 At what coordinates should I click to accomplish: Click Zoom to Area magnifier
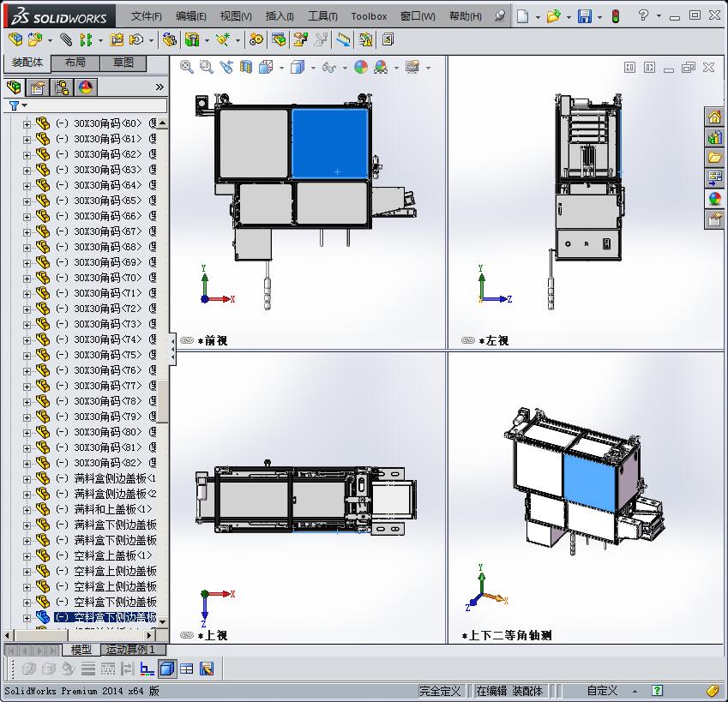206,67
